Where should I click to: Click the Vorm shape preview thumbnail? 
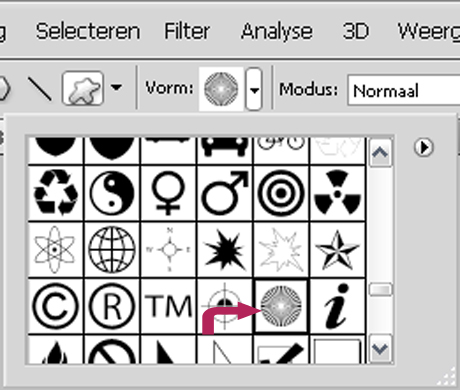click(221, 89)
